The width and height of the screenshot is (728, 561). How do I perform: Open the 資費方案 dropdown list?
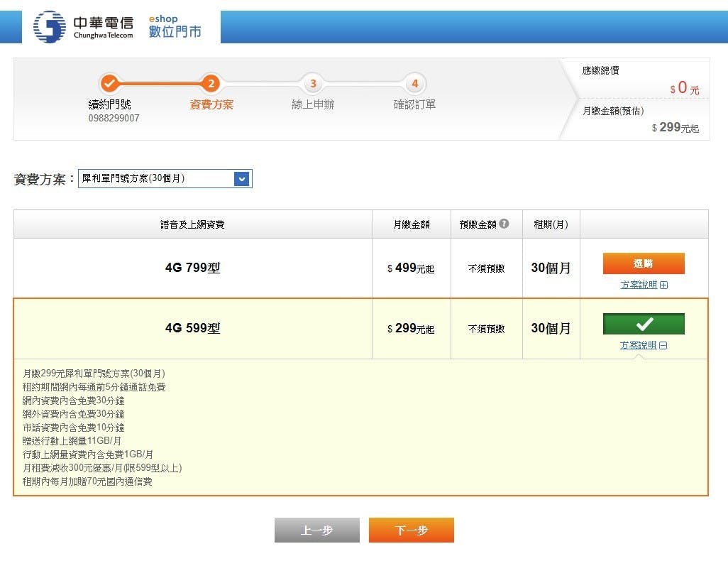[242, 179]
